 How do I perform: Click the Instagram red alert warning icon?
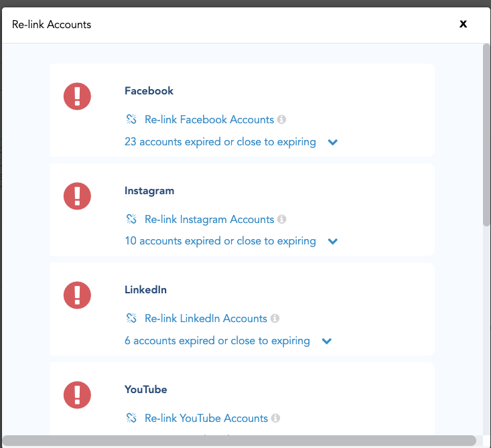(77, 196)
